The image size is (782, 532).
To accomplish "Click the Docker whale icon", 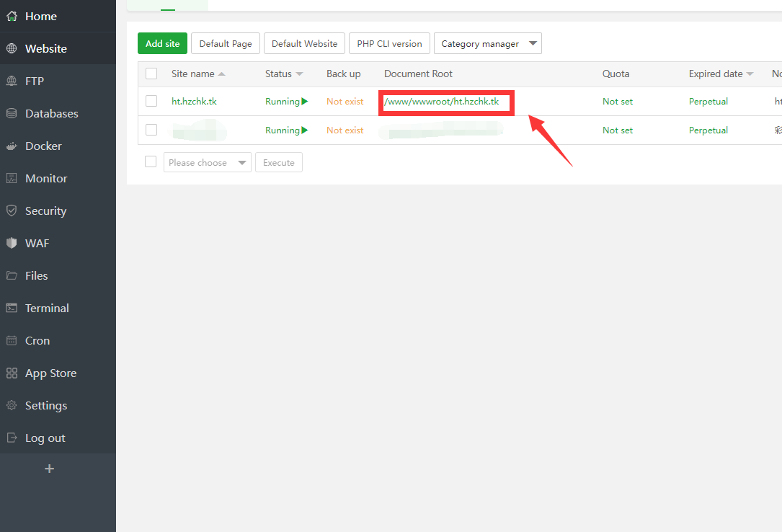I will (x=12, y=146).
